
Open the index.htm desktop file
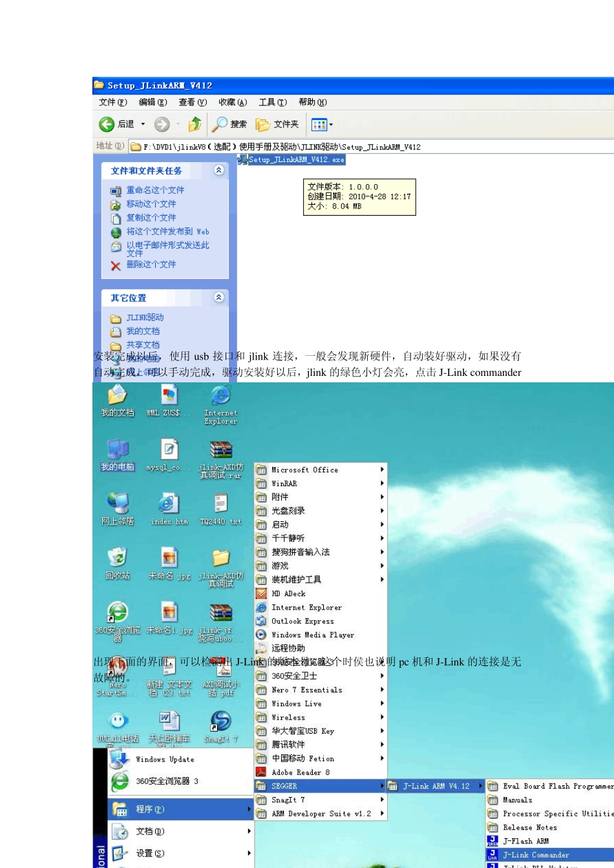coord(169,509)
